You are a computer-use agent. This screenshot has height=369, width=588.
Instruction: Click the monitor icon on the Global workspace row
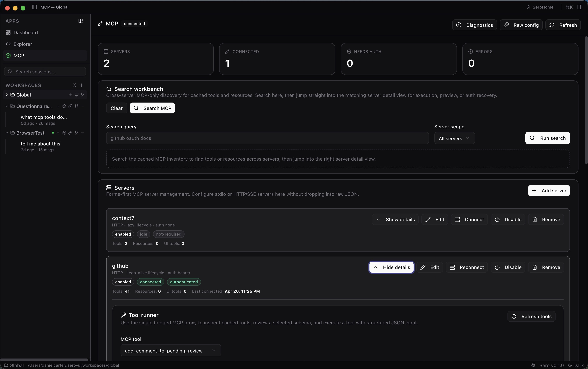77,95
